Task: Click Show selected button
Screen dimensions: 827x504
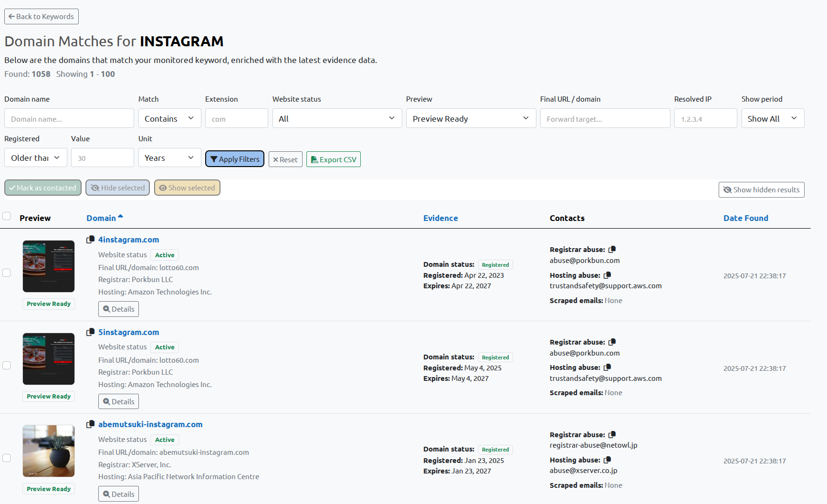Action: (187, 188)
